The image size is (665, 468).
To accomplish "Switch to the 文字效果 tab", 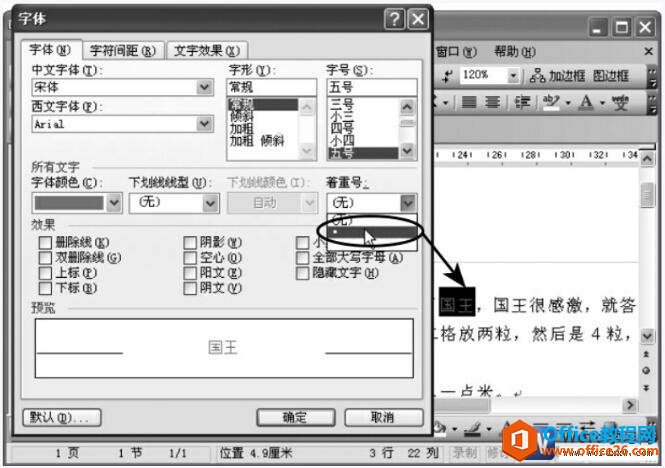I will [x=207, y=51].
